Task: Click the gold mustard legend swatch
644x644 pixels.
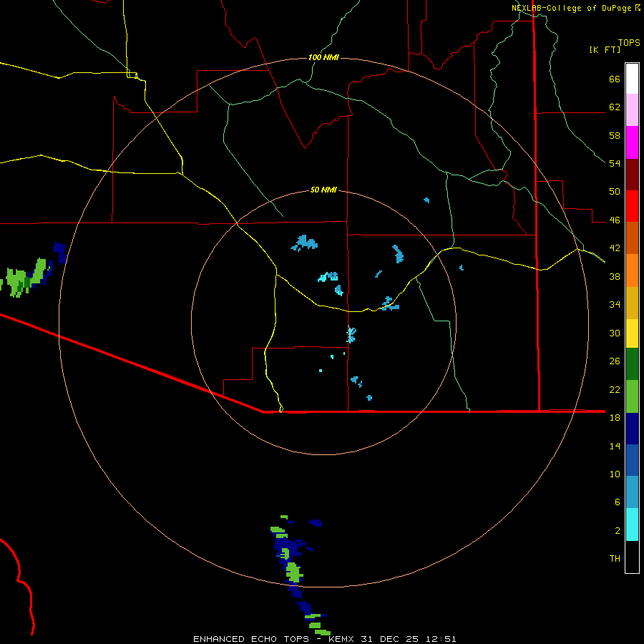Action: 632,303
